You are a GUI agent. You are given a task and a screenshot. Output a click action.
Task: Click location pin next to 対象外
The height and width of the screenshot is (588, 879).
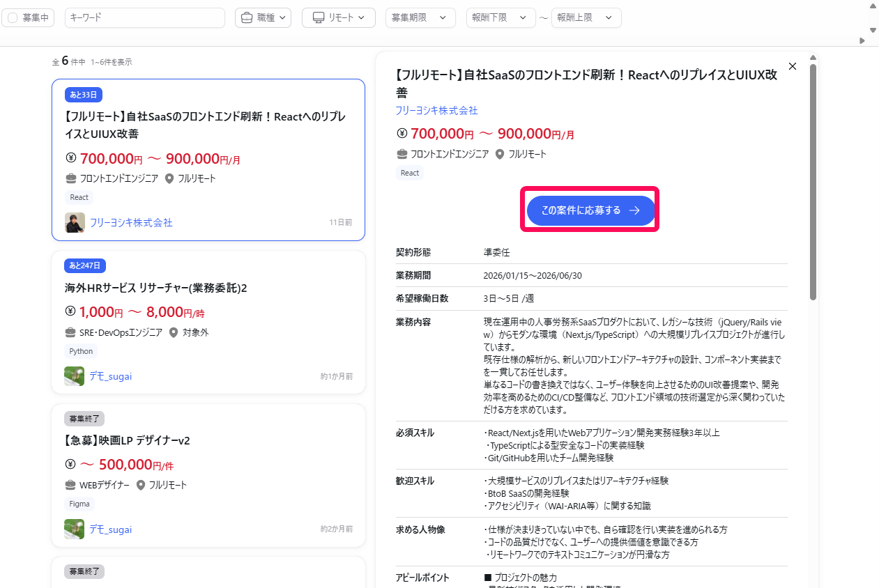(x=174, y=332)
